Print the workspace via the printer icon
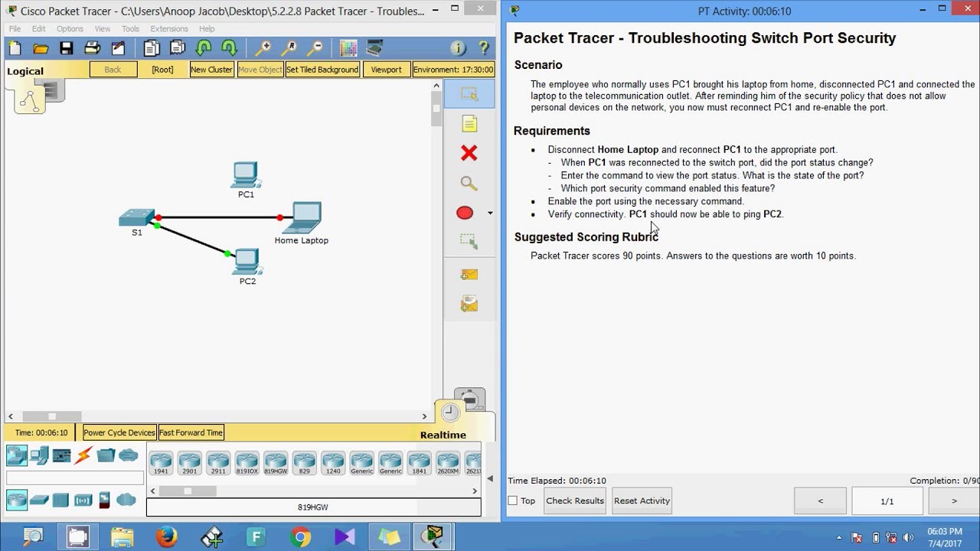The height and width of the screenshot is (551, 980). pos(93,48)
